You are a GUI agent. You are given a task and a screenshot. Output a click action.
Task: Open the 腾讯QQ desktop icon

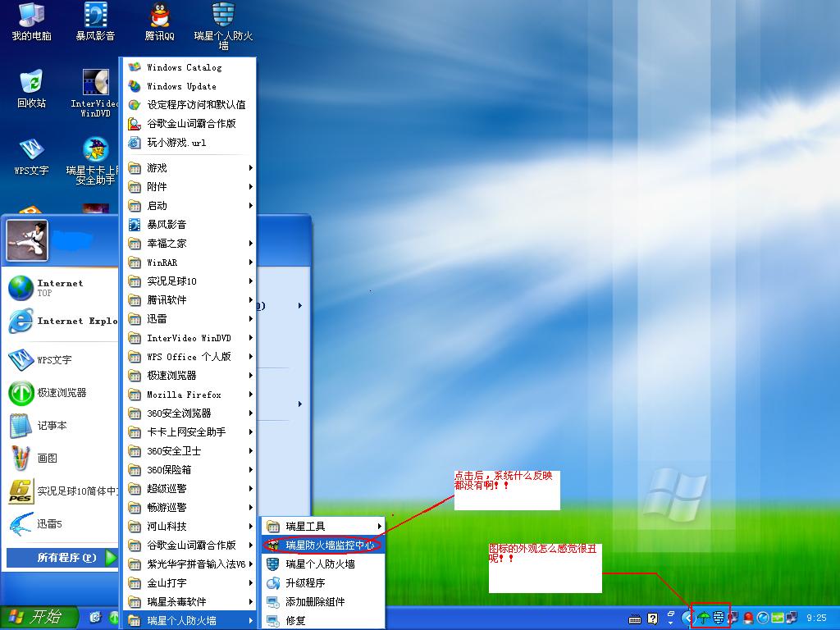pyautogui.click(x=160, y=21)
